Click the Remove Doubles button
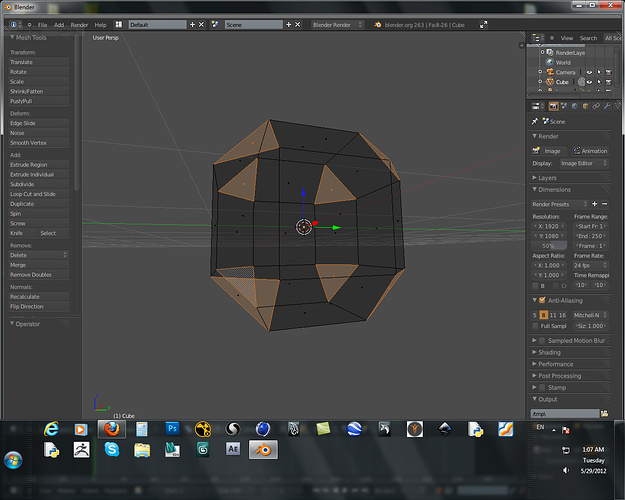625x500 pixels. coord(39,275)
